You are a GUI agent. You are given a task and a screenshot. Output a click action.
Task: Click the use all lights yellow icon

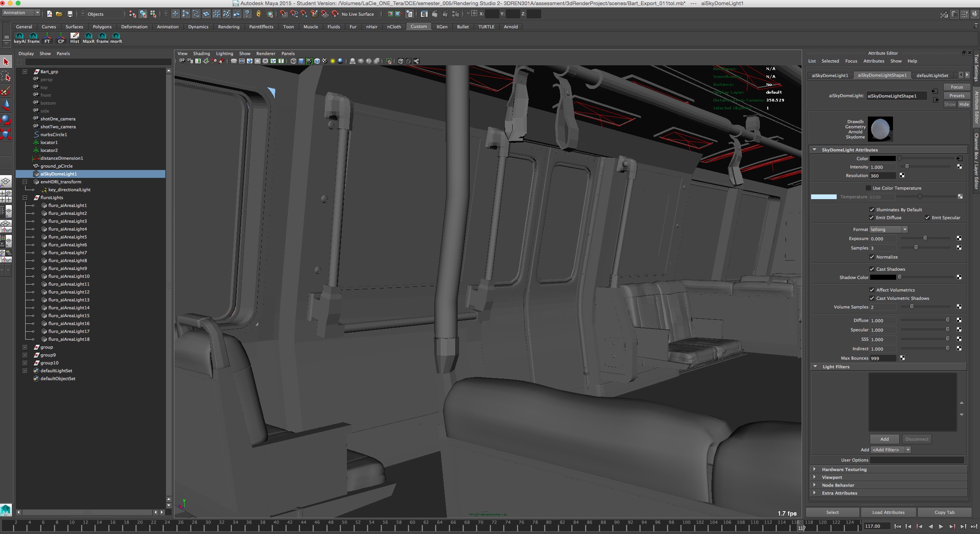pos(332,61)
